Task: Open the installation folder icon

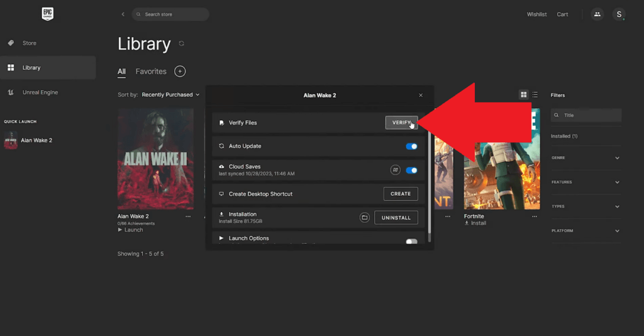Action: [x=364, y=218]
